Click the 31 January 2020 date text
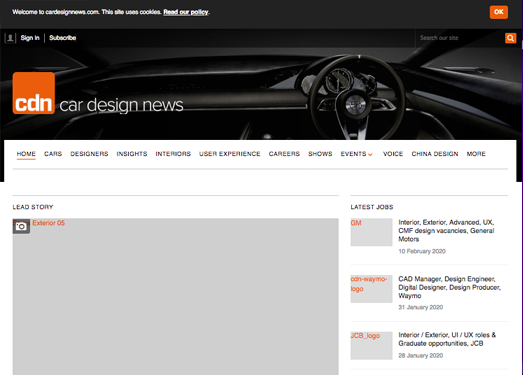Viewport: 523px width, 375px height. 421,307
